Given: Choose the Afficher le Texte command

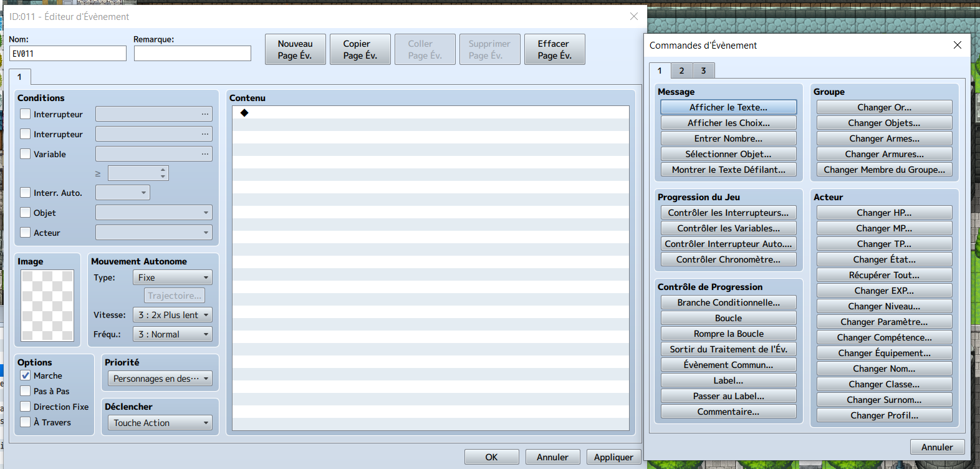Looking at the screenshot, I should [x=729, y=107].
